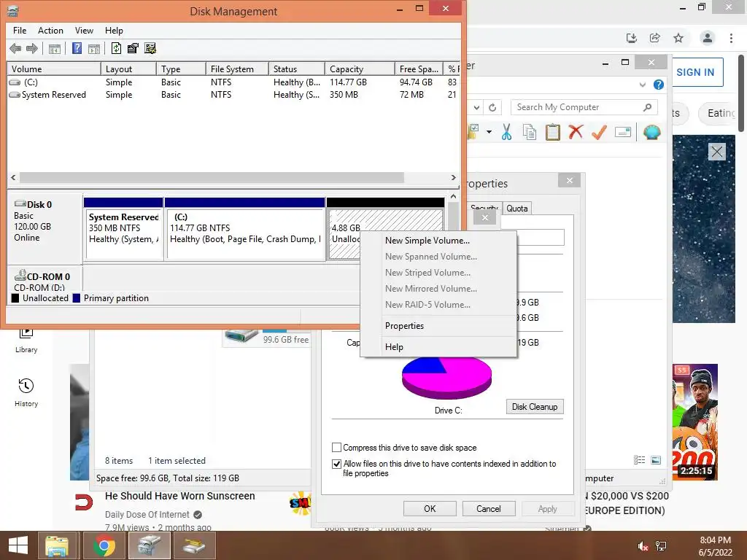Click the Refresh icon in Disk Management toolbar
Viewport: 747px width, 560px height.
pos(116,48)
